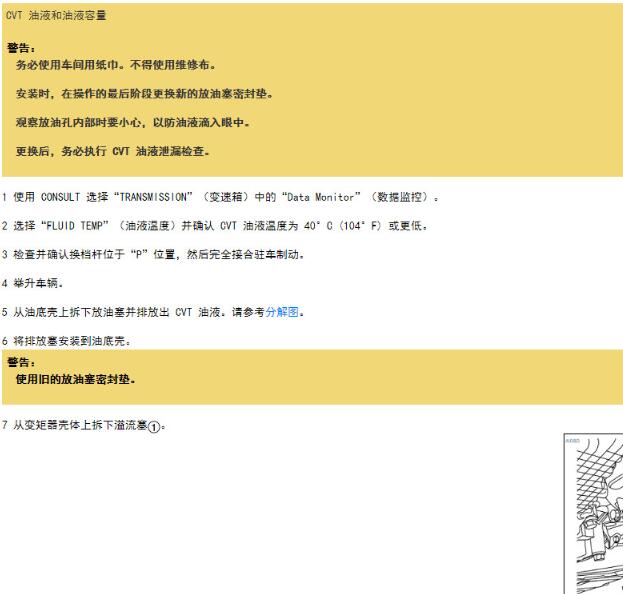This screenshot has width=623, height=594.
Task: Click step 1 text '使用 CONSULT 选择'
Action: pos(60,197)
